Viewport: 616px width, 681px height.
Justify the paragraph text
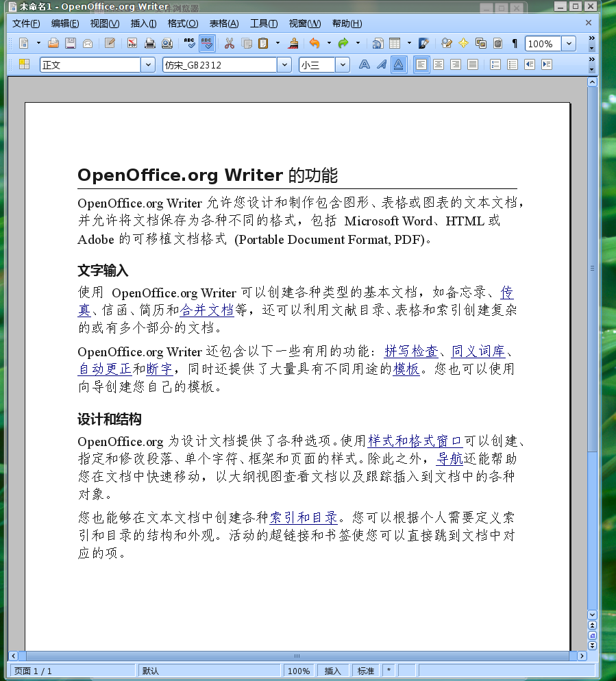tap(473, 64)
